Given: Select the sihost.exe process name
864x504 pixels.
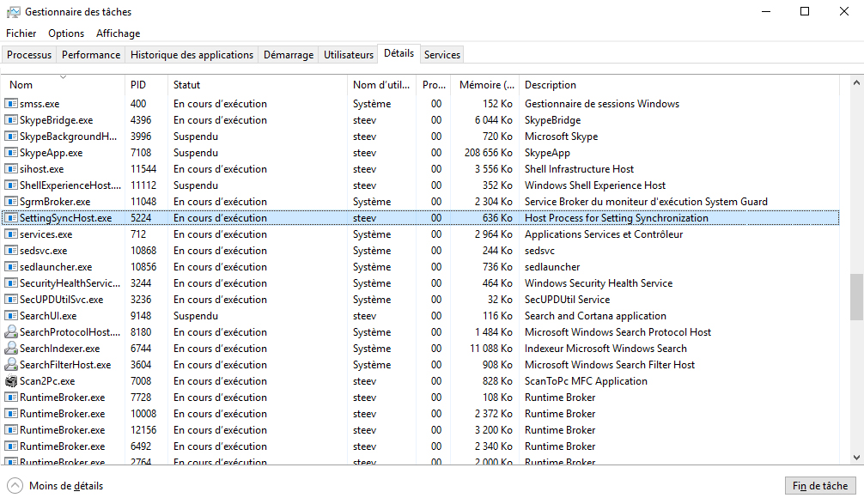Looking at the screenshot, I should point(42,169).
